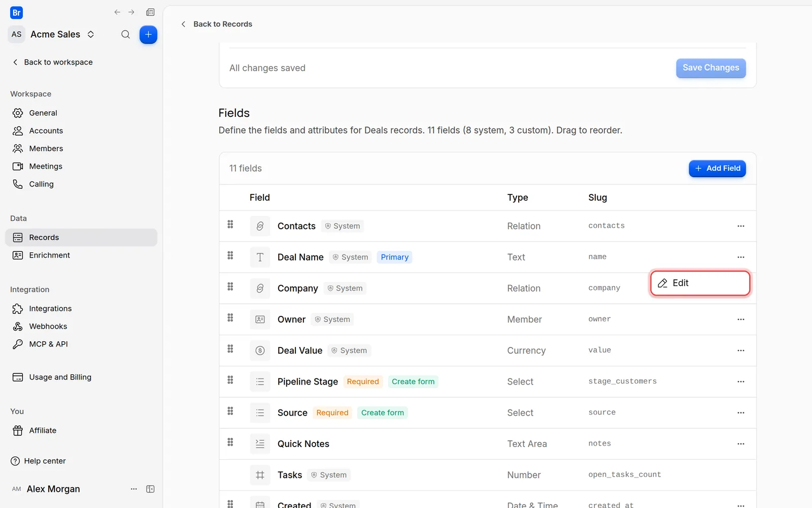
Task: Open Calling settings
Action: pos(81,184)
